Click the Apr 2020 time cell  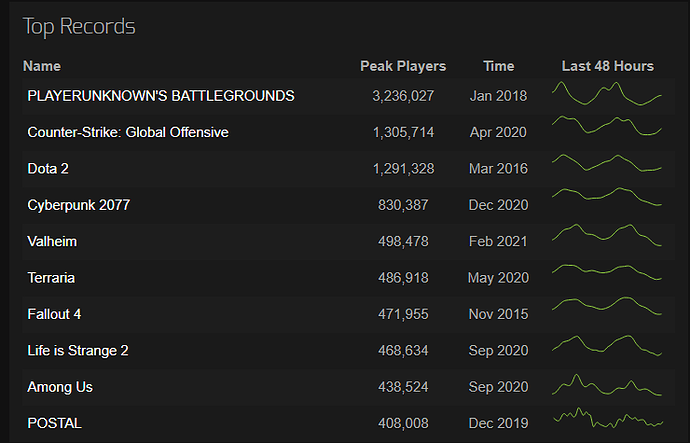[x=498, y=132]
